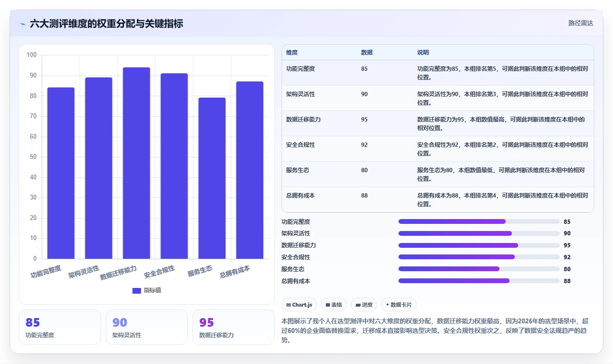Open the 90 架构灵活性 data card
This screenshot has width=613, height=364.
click(147, 327)
